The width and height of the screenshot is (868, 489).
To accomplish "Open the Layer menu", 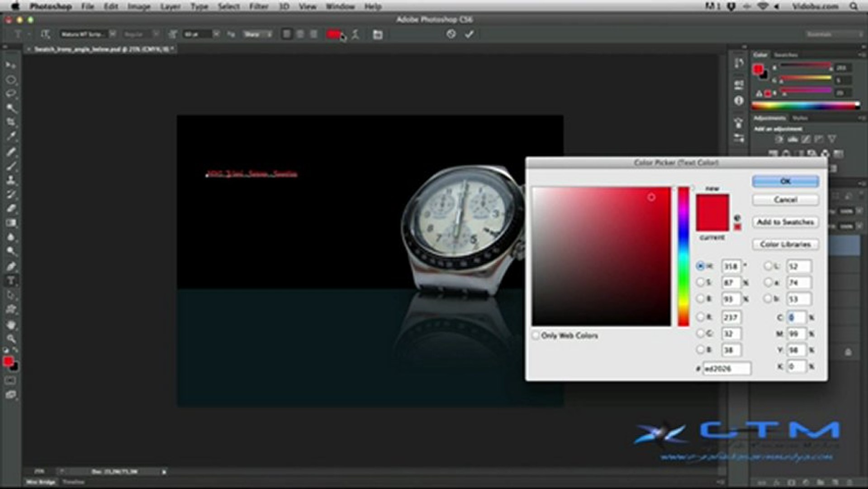I will [170, 6].
